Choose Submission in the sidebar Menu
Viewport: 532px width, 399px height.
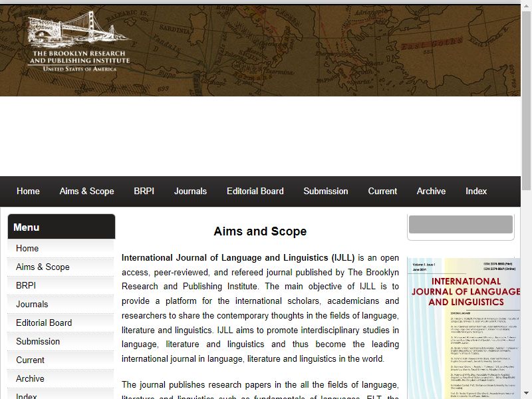point(61,342)
